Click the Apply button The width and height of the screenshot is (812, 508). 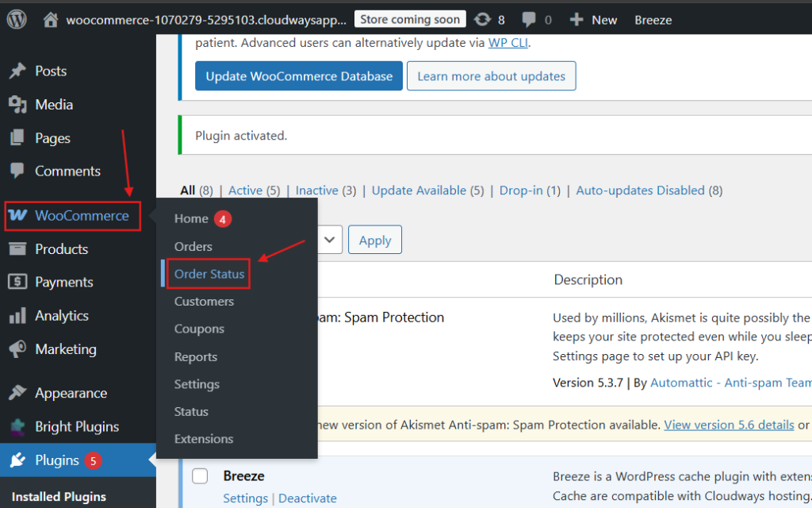point(375,240)
